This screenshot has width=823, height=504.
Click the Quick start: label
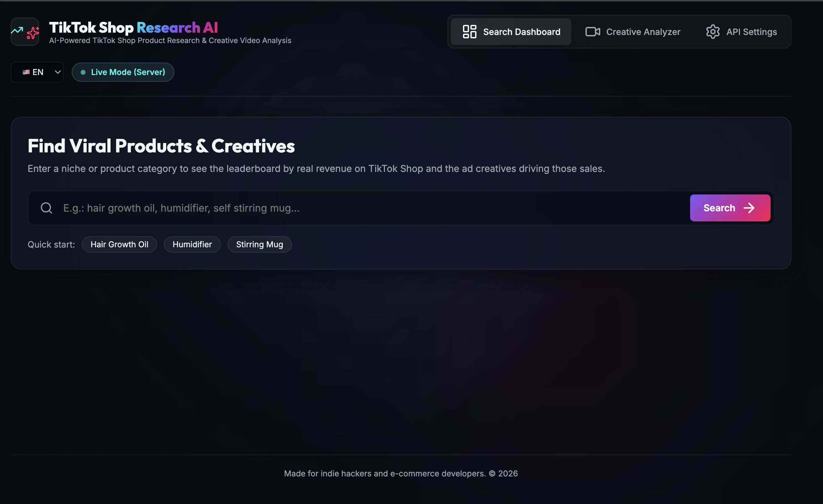click(x=51, y=245)
